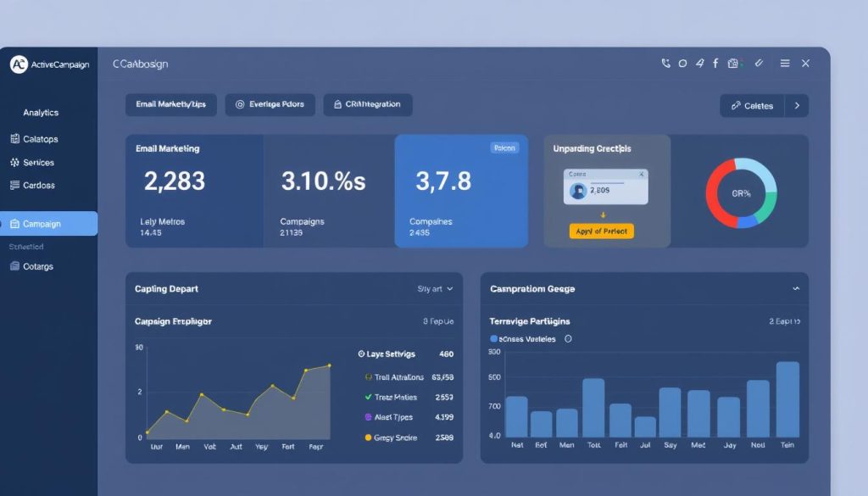
Task: Open the calendar notifications icon
Action: click(x=734, y=63)
